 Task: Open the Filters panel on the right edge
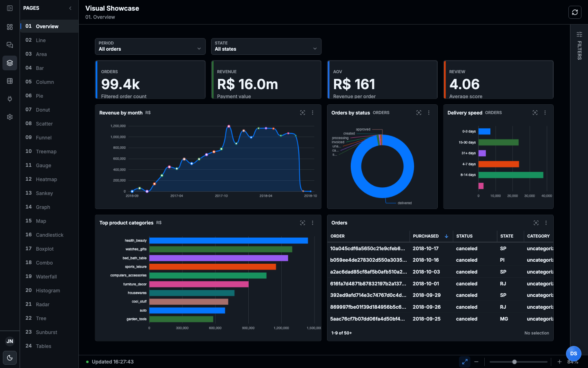click(579, 46)
